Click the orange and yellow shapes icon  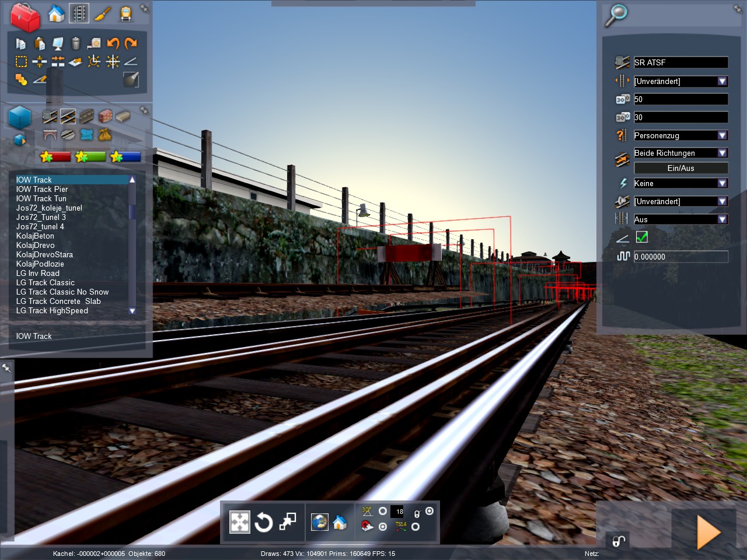click(21, 79)
